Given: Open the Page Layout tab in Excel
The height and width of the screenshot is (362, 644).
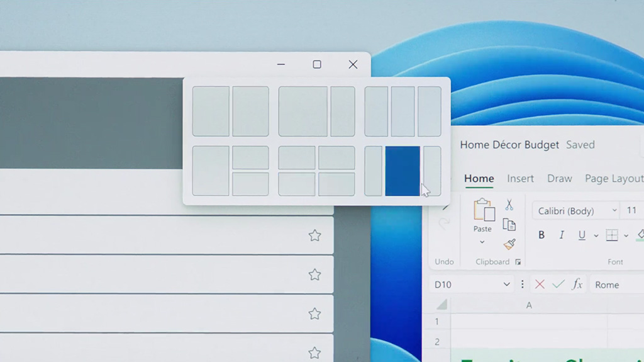Looking at the screenshot, I should click(x=614, y=179).
